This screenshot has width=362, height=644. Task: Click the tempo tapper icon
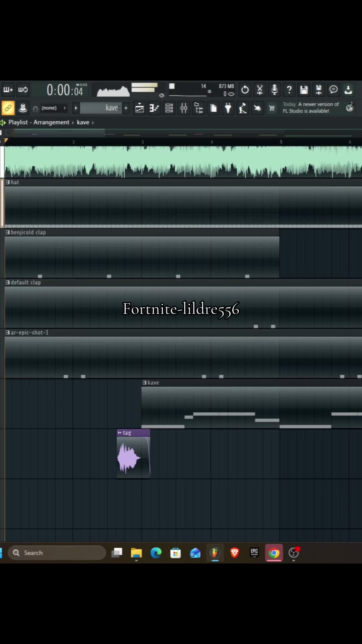tap(243, 108)
